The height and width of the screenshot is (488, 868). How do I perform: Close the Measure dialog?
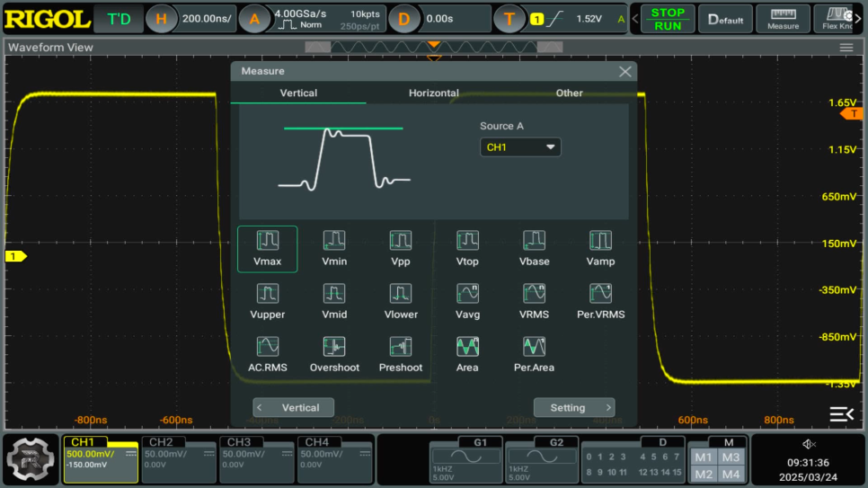pos(625,72)
